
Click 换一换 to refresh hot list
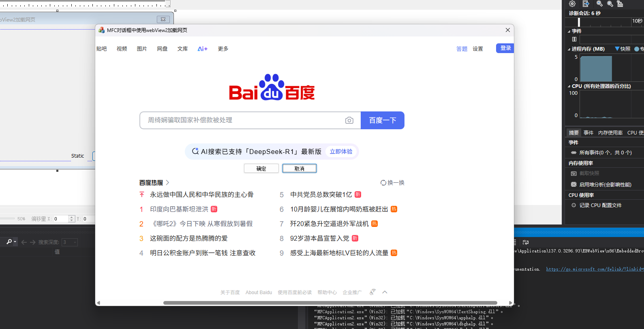[396, 183]
